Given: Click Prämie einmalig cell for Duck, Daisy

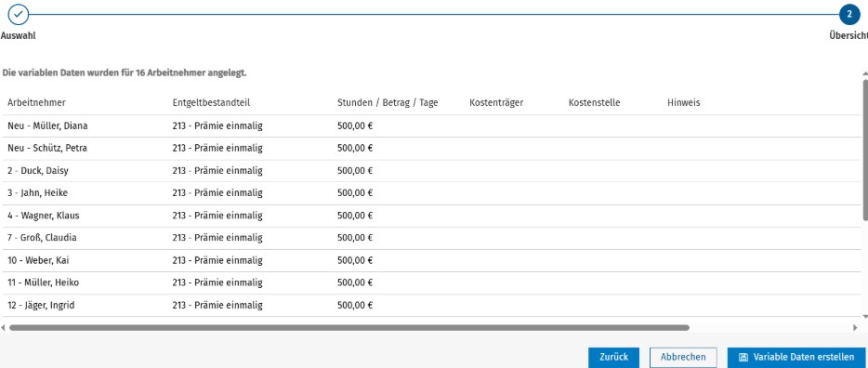Looking at the screenshot, I should [x=217, y=171].
